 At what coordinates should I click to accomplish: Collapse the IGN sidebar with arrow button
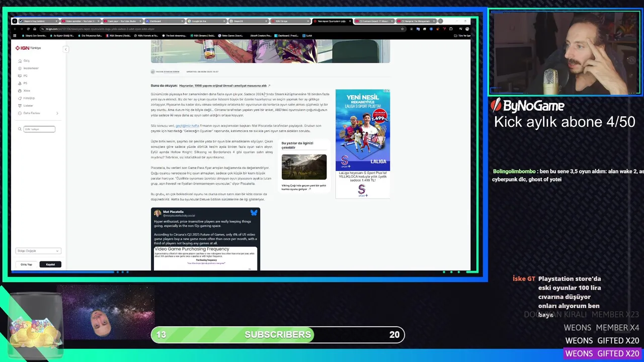coord(65,49)
